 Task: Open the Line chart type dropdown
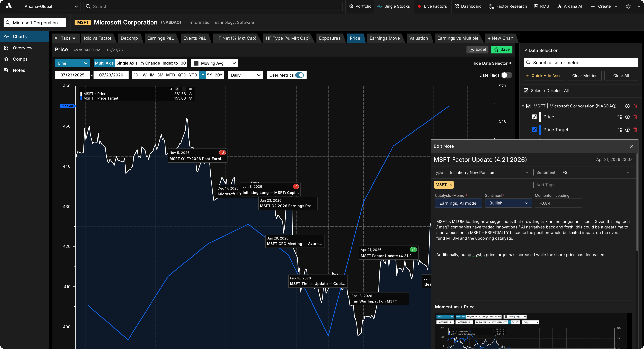point(72,63)
